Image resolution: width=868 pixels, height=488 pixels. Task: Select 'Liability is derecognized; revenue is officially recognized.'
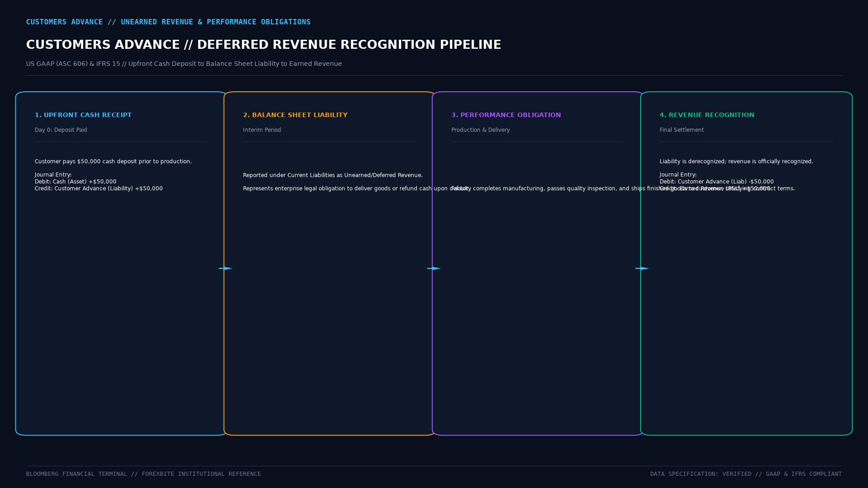[736, 162]
